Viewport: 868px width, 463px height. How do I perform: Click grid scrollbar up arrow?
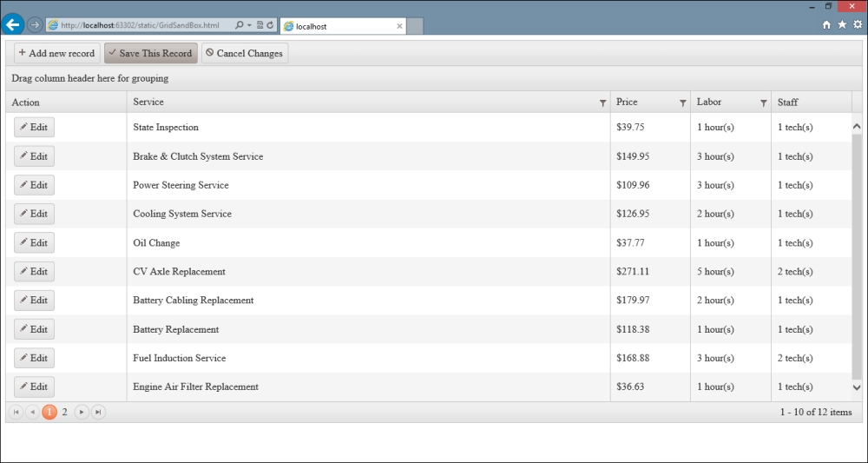[x=857, y=127]
